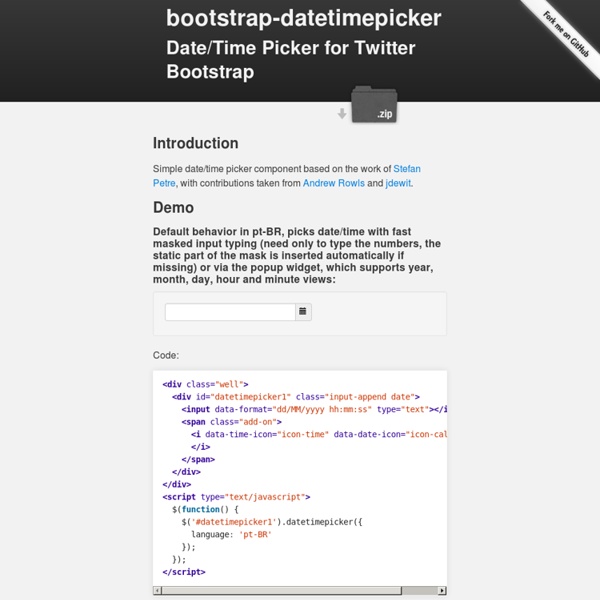
Task: Click the div id="datetimepicker1" code line
Action: pos(296,396)
